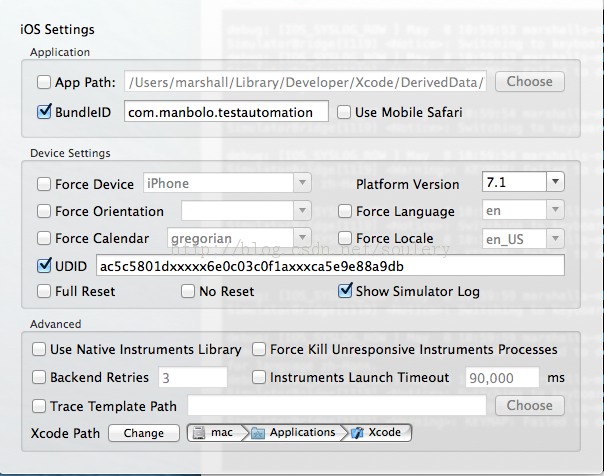Expand the Force Orientation dropdown
Viewport: 604px width, 476px height.
[302, 210]
